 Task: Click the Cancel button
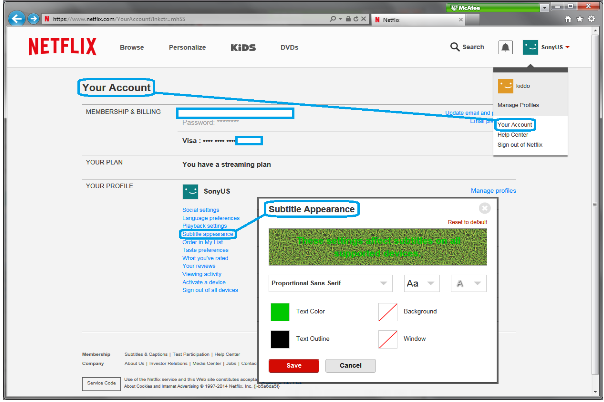click(350, 365)
